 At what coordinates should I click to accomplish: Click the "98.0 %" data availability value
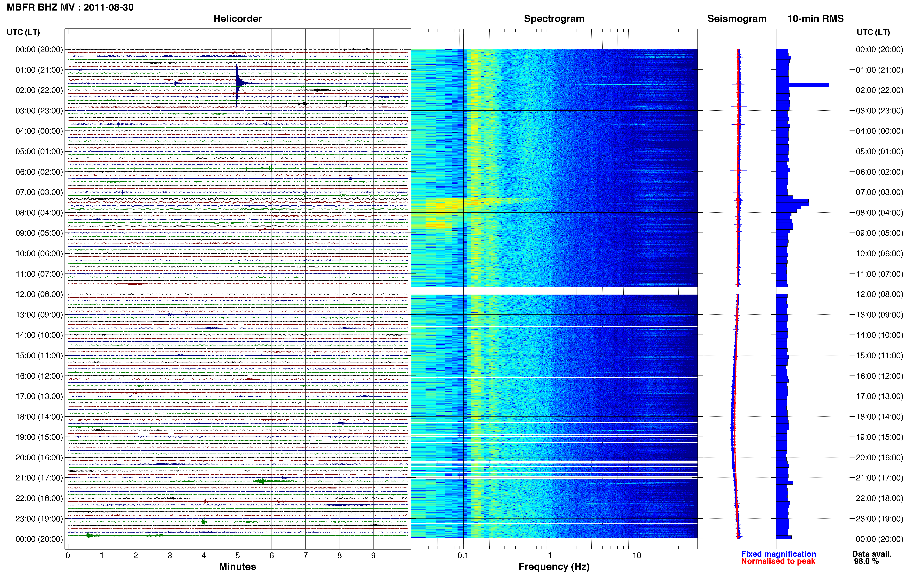(x=867, y=561)
